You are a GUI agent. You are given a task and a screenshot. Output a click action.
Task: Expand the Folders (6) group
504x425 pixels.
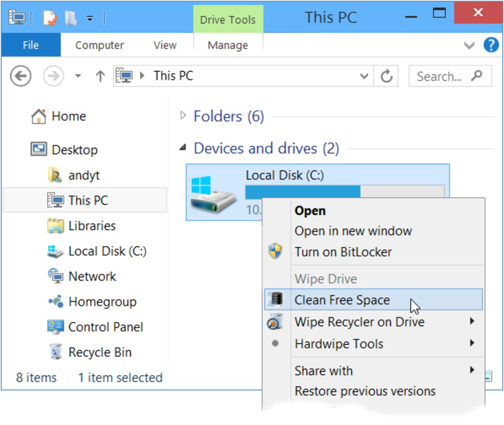[x=183, y=116]
